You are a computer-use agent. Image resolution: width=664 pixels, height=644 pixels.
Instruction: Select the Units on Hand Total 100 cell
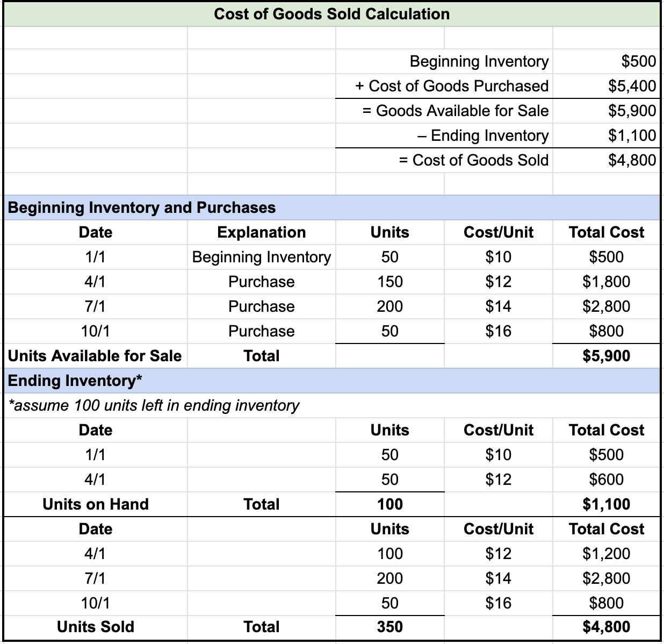(389, 504)
